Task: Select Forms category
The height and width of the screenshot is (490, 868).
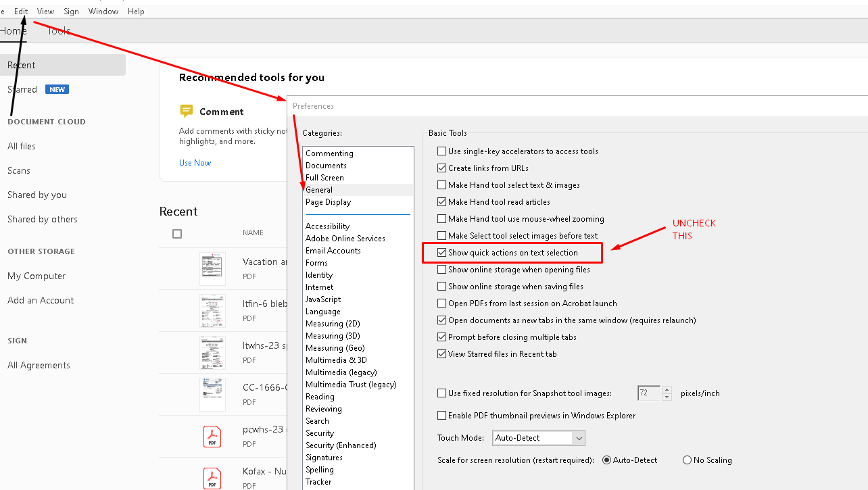Action: click(316, 263)
